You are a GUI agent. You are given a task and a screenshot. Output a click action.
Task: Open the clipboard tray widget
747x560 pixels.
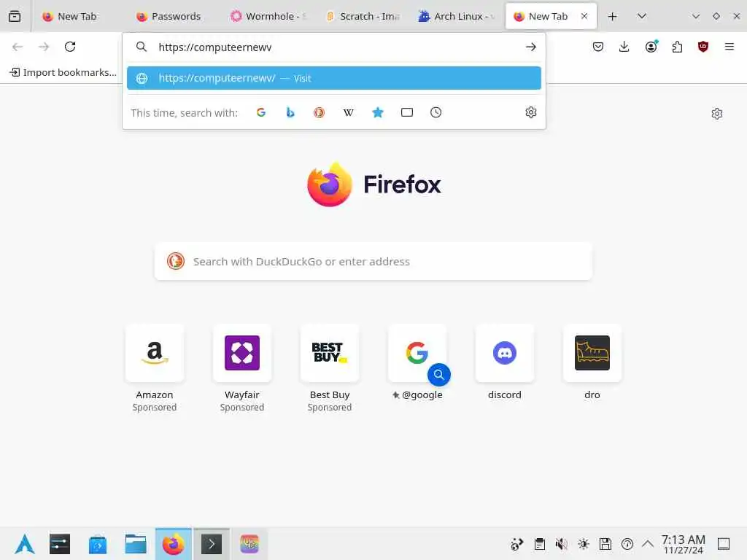coord(540,544)
